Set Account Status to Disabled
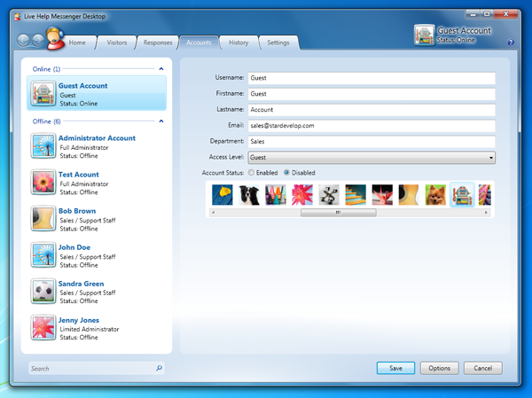532x398 pixels. [286, 172]
